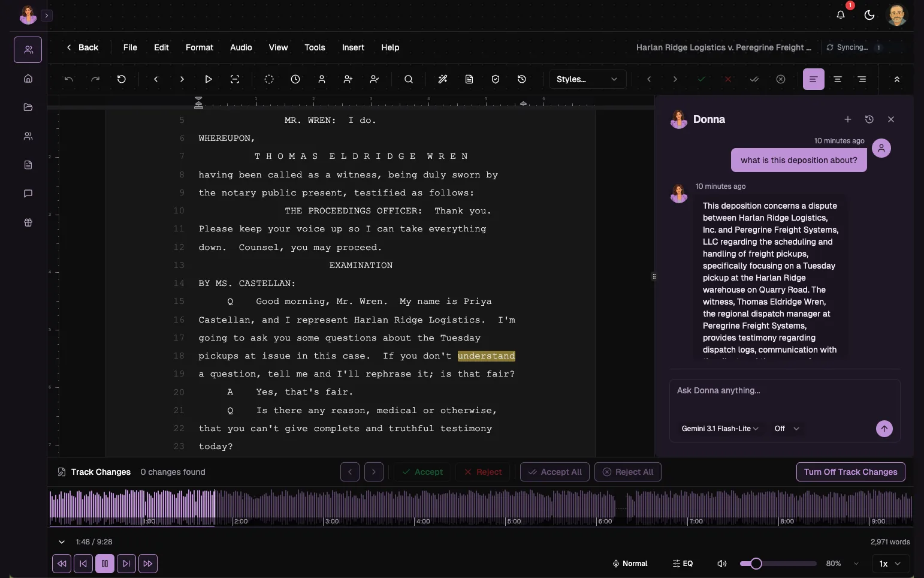Open the Off mode dropdown

[x=787, y=429]
